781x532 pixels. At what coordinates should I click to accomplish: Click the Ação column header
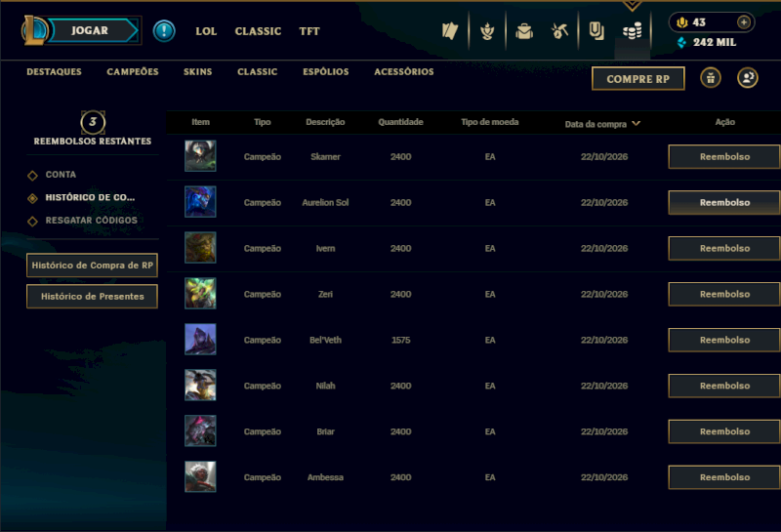coord(724,122)
